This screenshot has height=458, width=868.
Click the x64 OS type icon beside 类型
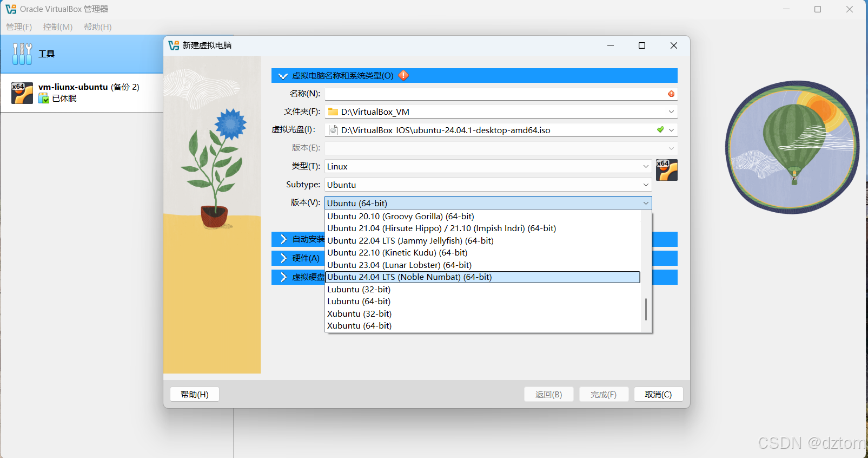667,170
